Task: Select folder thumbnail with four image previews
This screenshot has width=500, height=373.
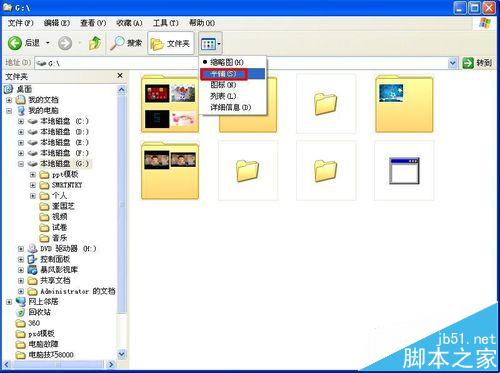Action: click(170, 104)
